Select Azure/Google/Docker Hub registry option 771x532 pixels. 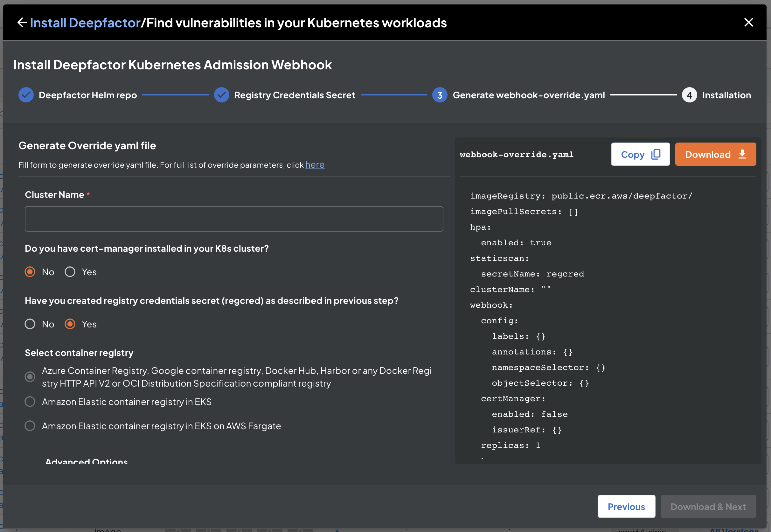30,377
